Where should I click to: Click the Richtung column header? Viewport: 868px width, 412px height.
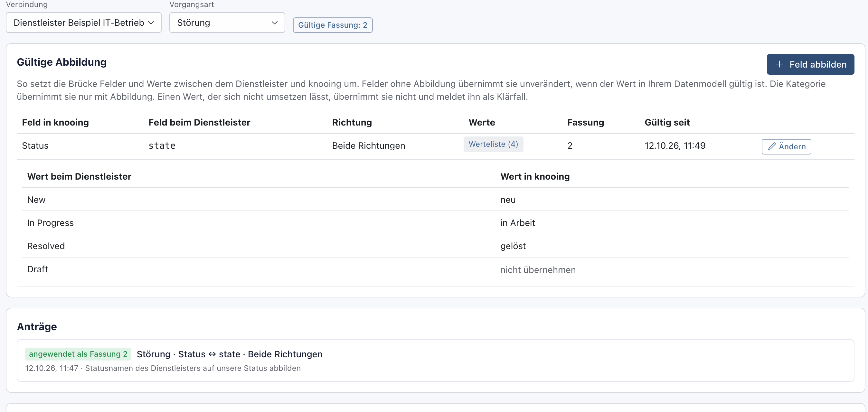(x=352, y=122)
